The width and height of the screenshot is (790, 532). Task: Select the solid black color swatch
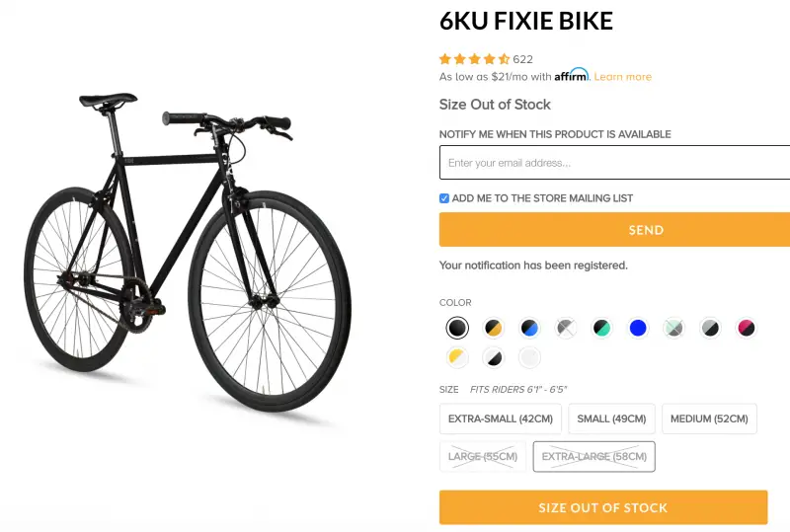click(x=456, y=328)
